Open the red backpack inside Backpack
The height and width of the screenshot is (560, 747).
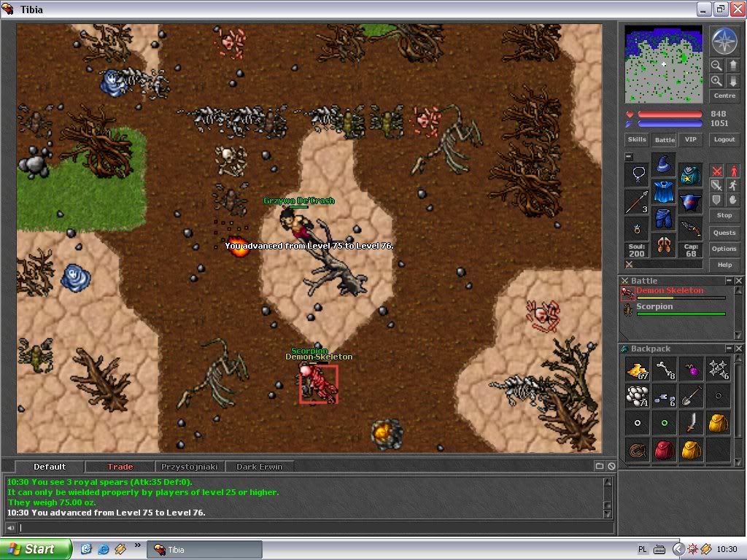pyautogui.click(x=664, y=450)
